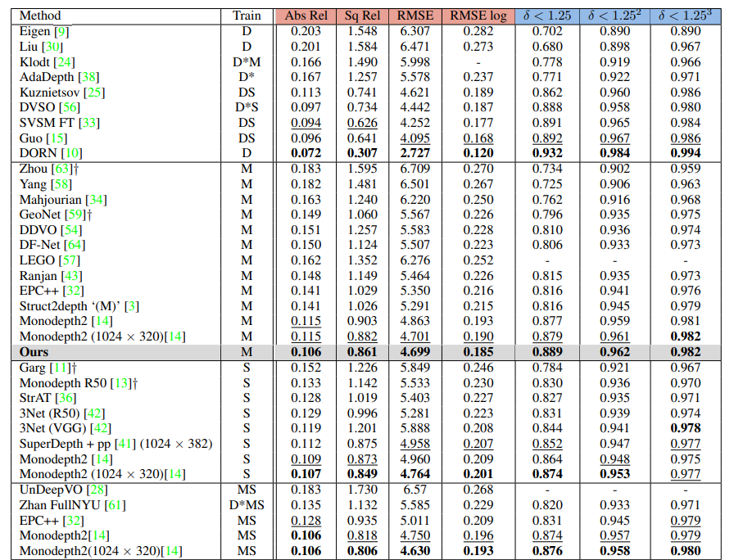Follow the DORN [10] reference
The width and height of the screenshot is (734, 560).
(71, 153)
